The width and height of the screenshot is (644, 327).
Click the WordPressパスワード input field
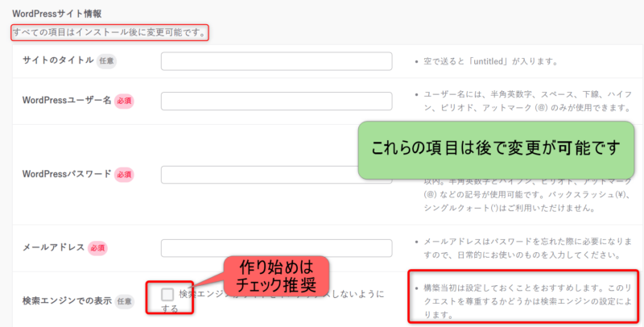point(259,175)
